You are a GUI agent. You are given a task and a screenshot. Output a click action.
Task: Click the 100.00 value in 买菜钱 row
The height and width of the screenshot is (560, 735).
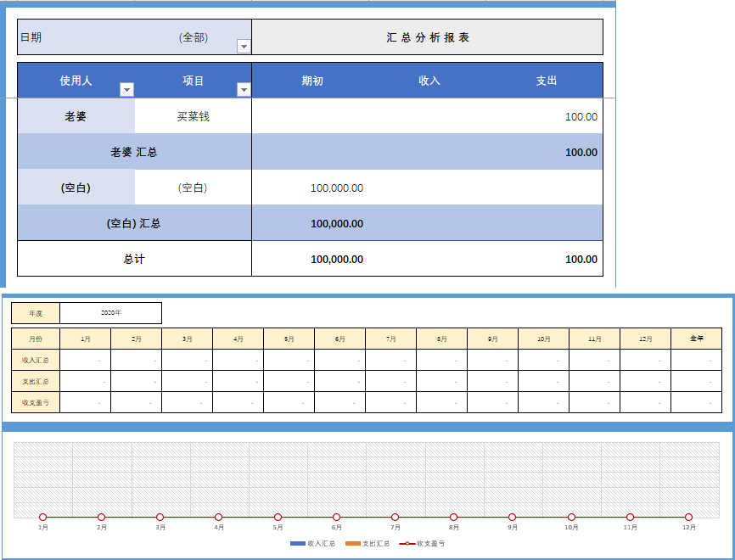pos(581,117)
